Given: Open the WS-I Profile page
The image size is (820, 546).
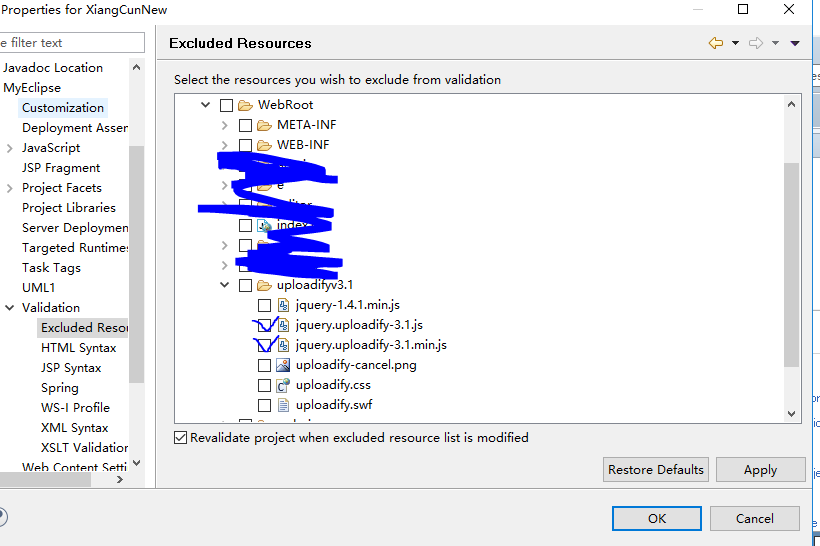Looking at the screenshot, I should [x=75, y=408].
